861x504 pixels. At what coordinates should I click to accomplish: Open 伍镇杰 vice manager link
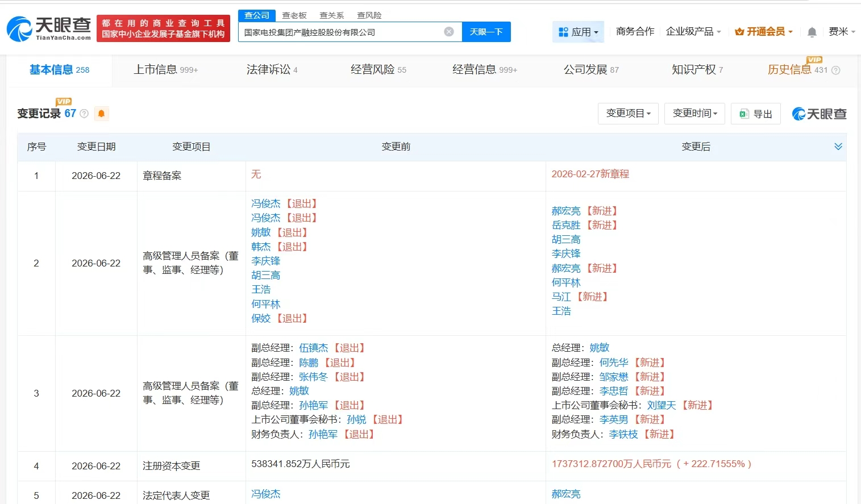314,348
